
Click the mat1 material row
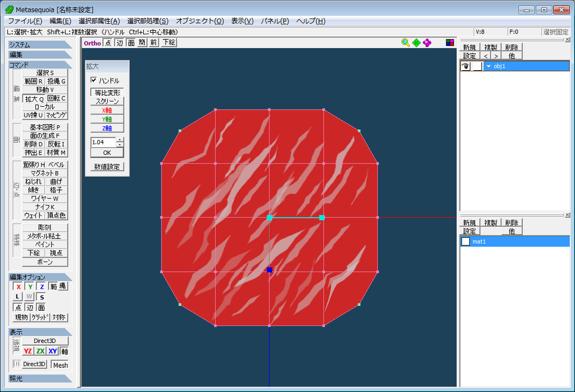[x=515, y=241]
